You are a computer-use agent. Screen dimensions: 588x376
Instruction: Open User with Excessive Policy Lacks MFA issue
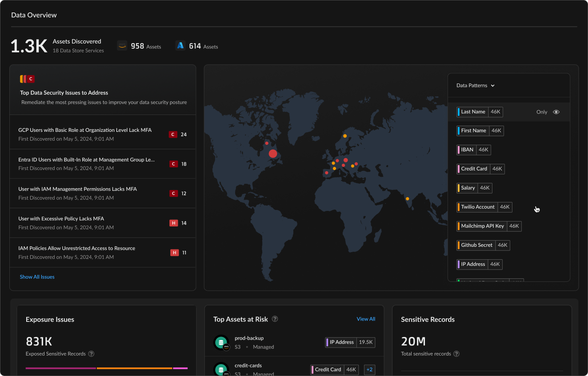pos(103,223)
